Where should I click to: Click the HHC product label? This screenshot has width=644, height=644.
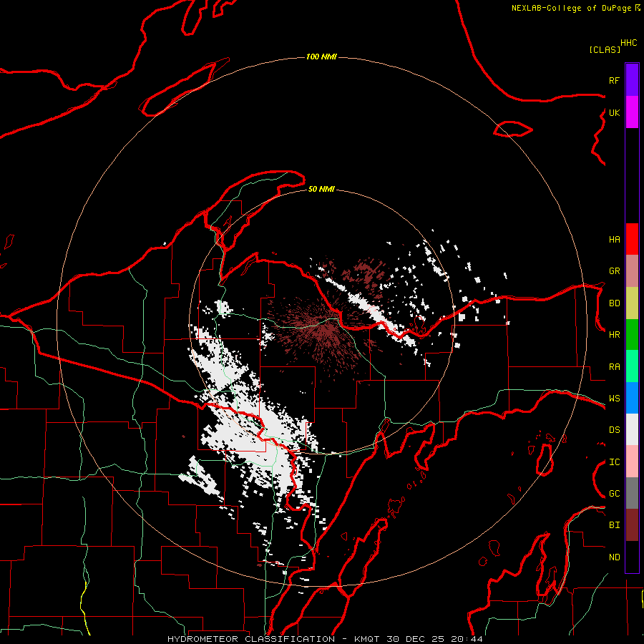tap(628, 43)
